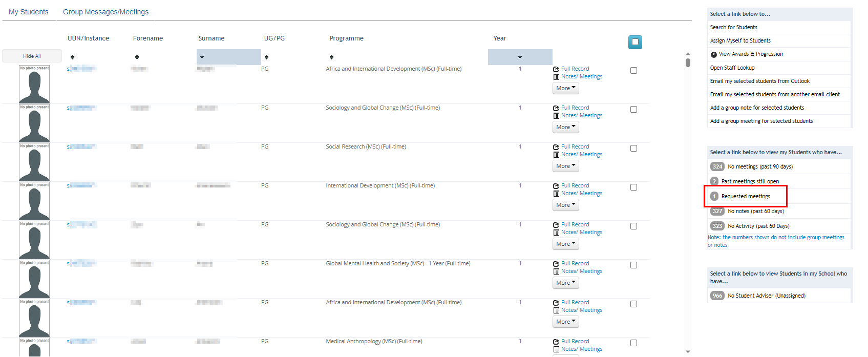The height and width of the screenshot is (357, 868).
Task: Open Requested meetings filter link
Action: click(746, 196)
